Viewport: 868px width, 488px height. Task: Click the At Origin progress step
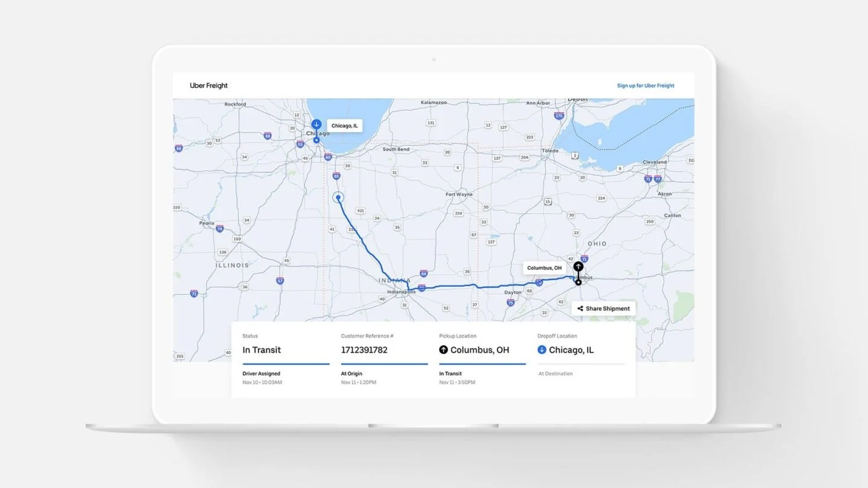click(350, 374)
